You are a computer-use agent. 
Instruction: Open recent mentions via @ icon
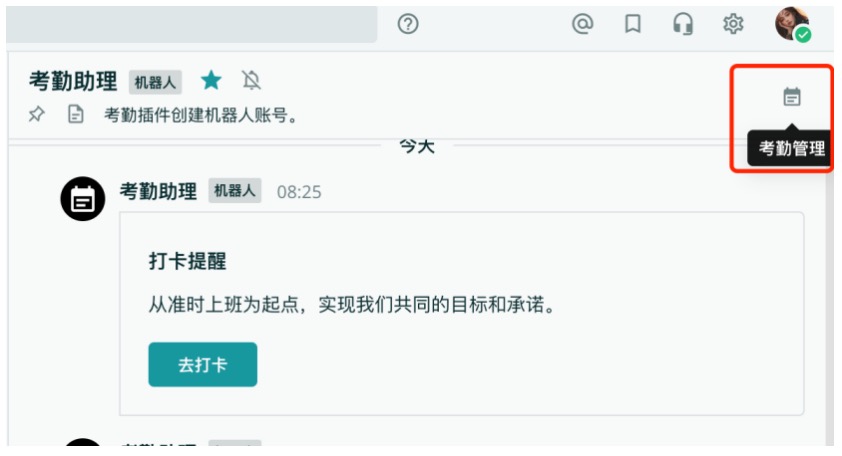[x=583, y=24]
